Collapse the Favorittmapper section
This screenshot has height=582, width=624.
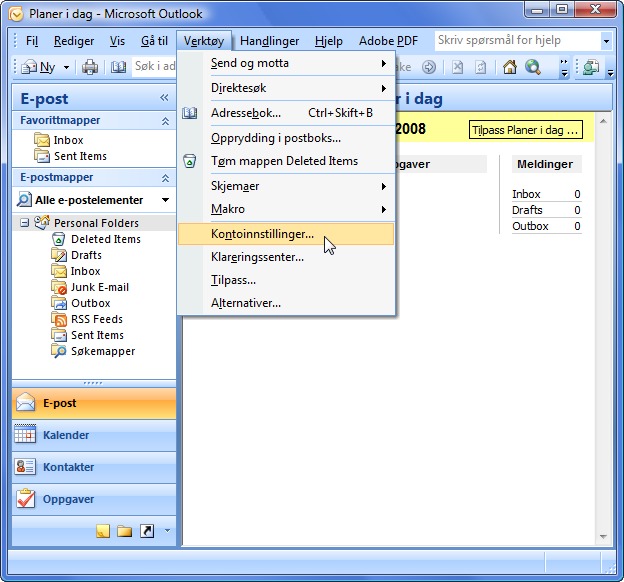pyautogui.click(x=165, y=120)
